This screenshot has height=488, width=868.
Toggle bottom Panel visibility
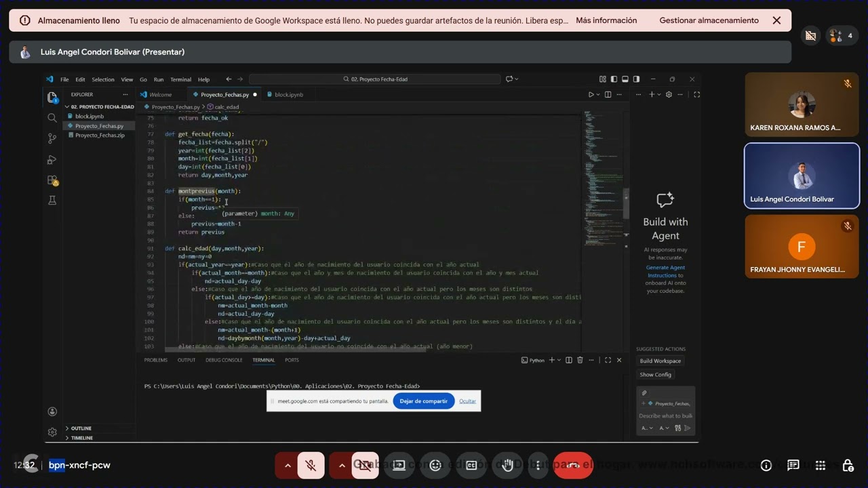tap(625, 79)
